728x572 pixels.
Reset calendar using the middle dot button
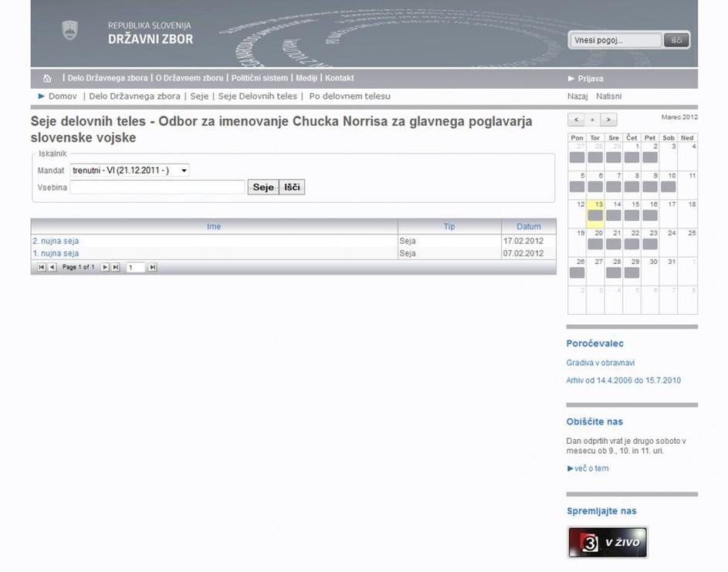[592, 120]
